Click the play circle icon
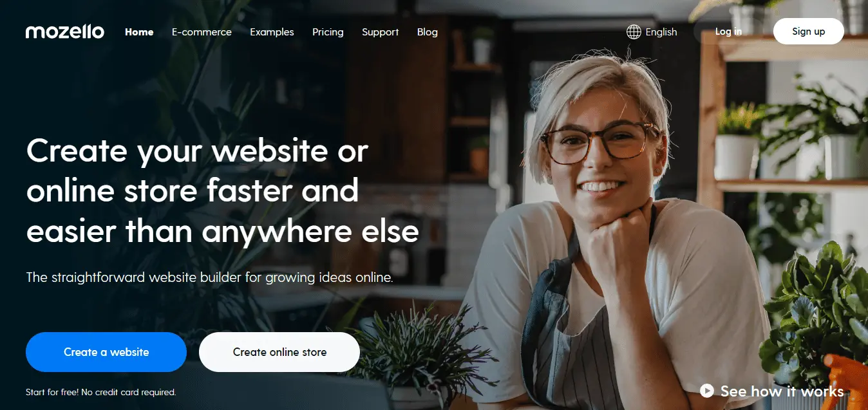The height and width of the screenshot is (410, 868). pyautogui.click(x=707, y=391)
